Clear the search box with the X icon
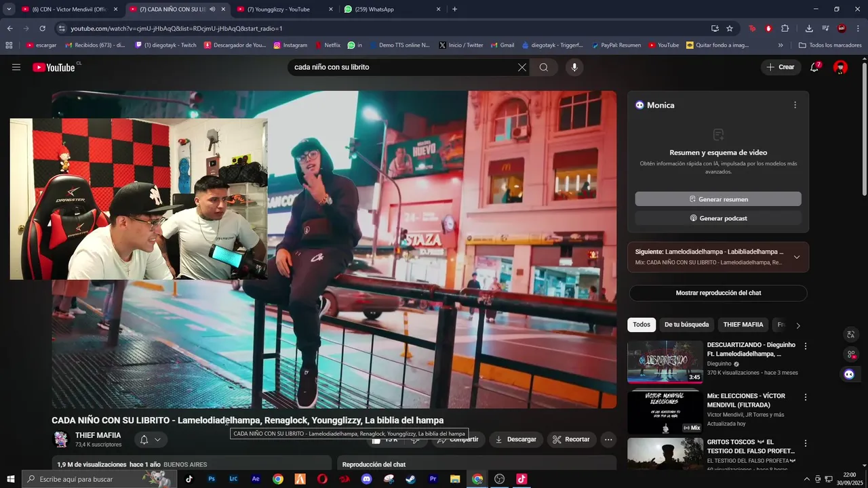This screenshot has height=488, width=868. tap(521, 67)
